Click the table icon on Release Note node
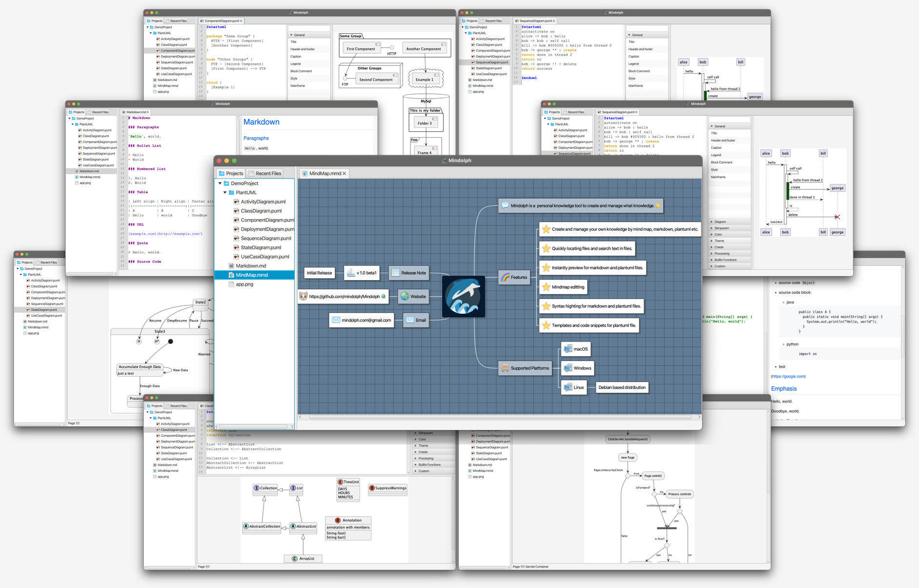The width and height of the screenshot is (919, 588). [x=395, y=273]
